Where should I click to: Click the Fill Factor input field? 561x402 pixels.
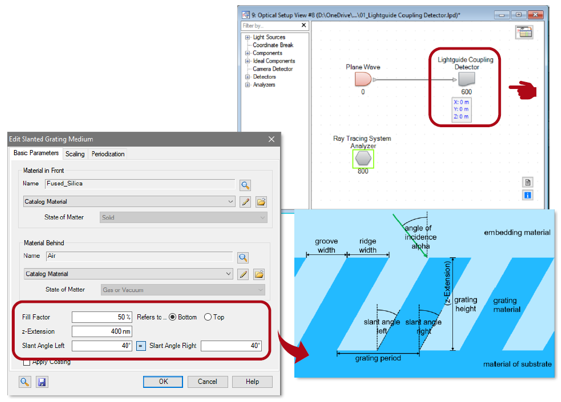(102, 317)
